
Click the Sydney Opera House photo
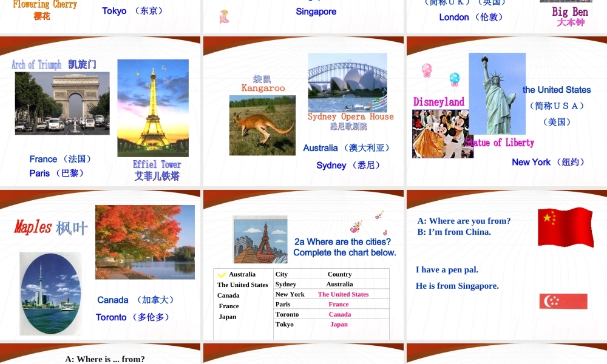point(348,83)
